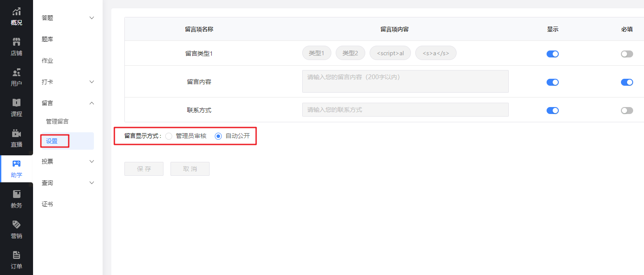The width and height of the screenshot is (644, 275).
Task: Click the 留言项名称 column header
Action: point(199,29)
